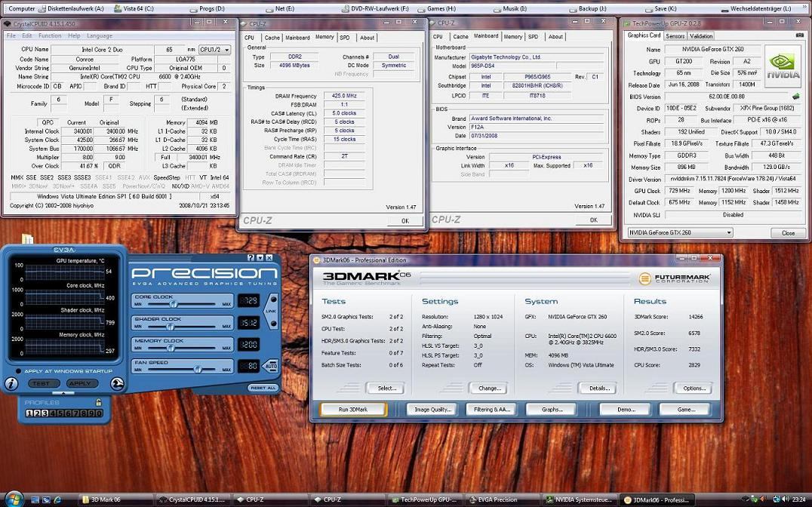Click the Show Desktop quick launch icon
The height and width of the screenshot is (507, 812).
click(35, 499)
